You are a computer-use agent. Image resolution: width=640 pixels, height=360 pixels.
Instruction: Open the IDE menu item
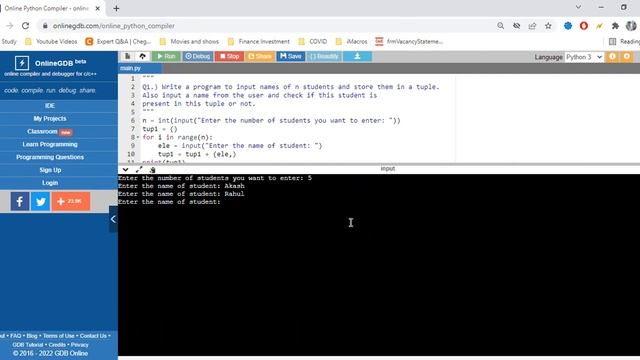pyautogui.click(x=50, y=106)
